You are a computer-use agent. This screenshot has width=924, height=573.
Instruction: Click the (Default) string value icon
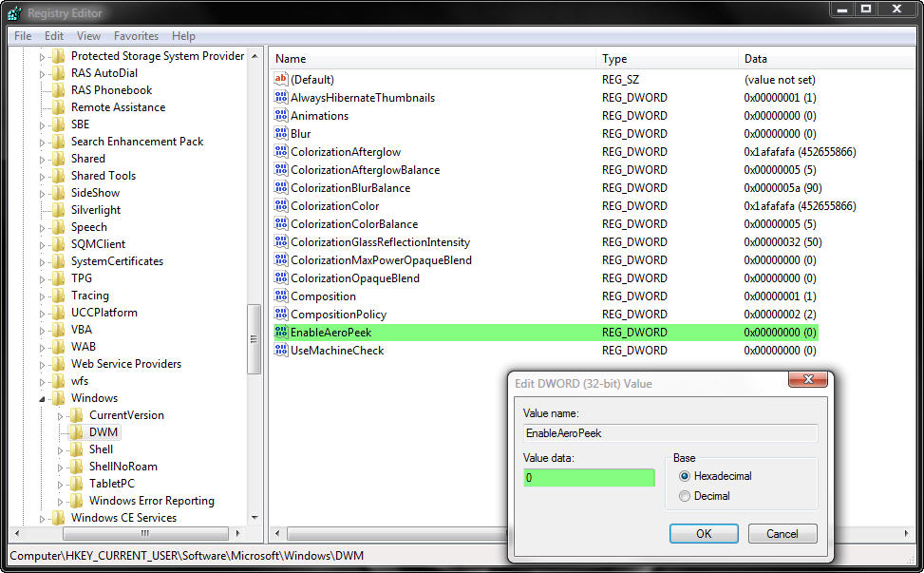pyautogui.click(x=281, y=79)
